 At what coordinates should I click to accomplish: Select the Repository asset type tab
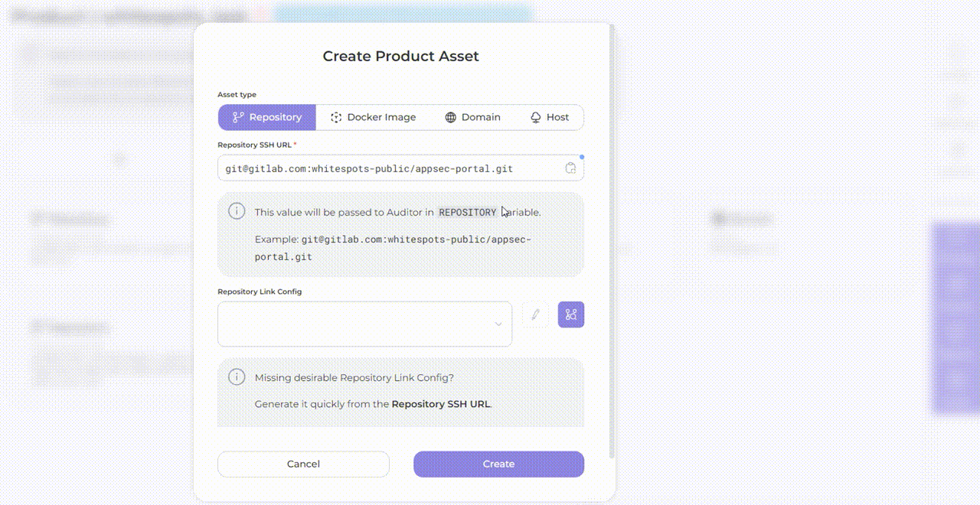pos(267,117)
